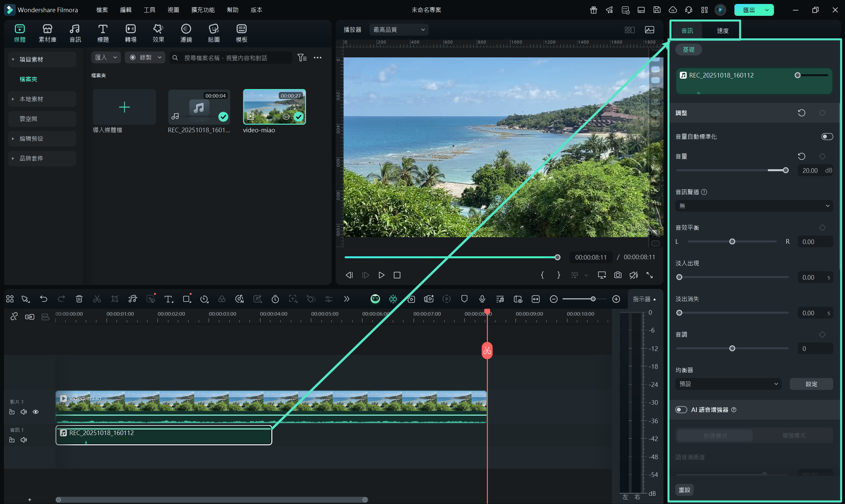Select the video-miao media thumbnail
Image resolution: width=845 pixels, height=504 pixels.
pyautogui.click(x=274, y=107)
